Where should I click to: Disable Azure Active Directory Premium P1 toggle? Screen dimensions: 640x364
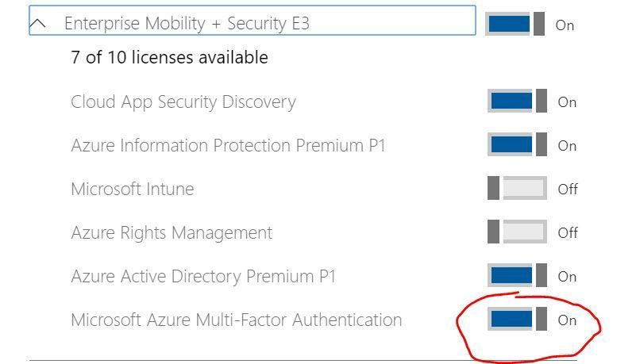pos(517,276)
